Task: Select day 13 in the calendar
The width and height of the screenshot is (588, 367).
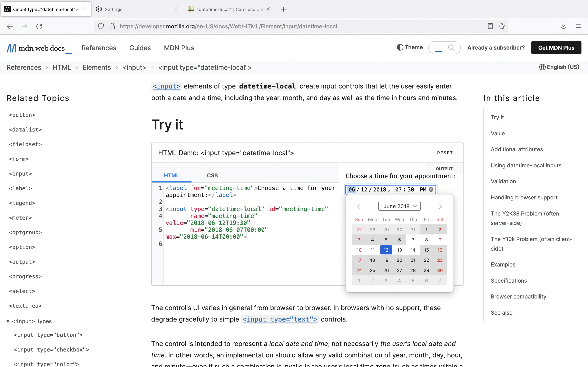Action: pos(399,250)
